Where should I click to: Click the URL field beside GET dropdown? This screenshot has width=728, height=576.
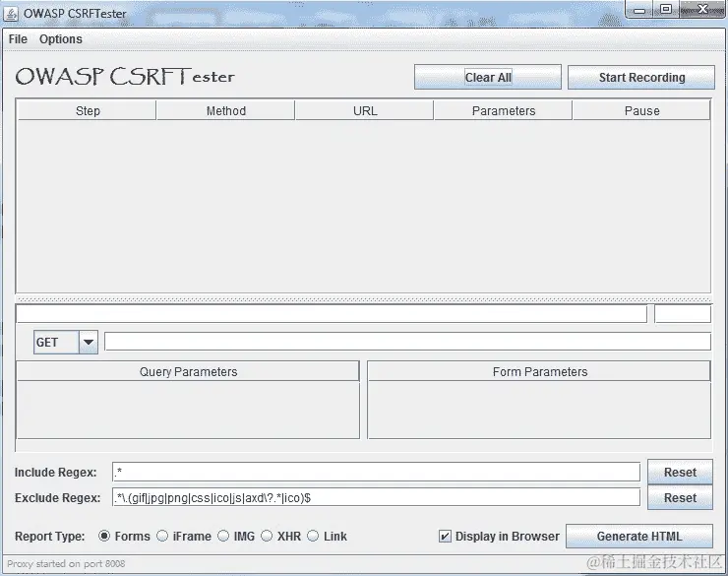pyautogui.click(x=407, y=342)
